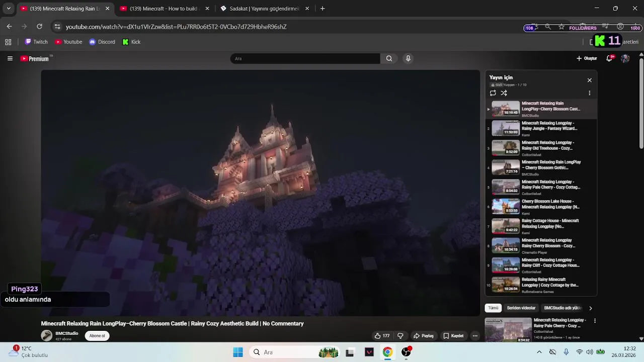Open a new browser tab

click(x=323, y=9)
